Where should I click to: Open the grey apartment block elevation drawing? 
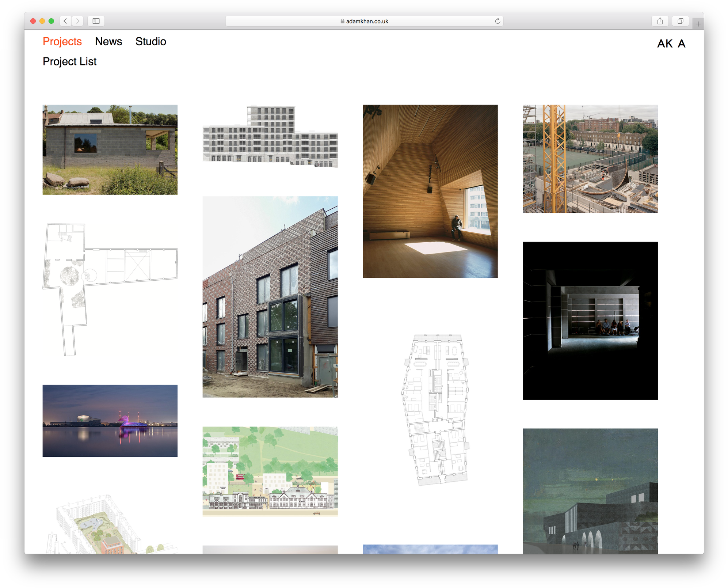[270, 136]
